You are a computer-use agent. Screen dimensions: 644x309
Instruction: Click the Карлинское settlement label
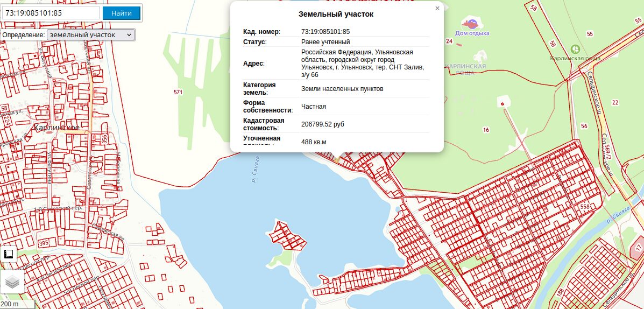(56, 128)
